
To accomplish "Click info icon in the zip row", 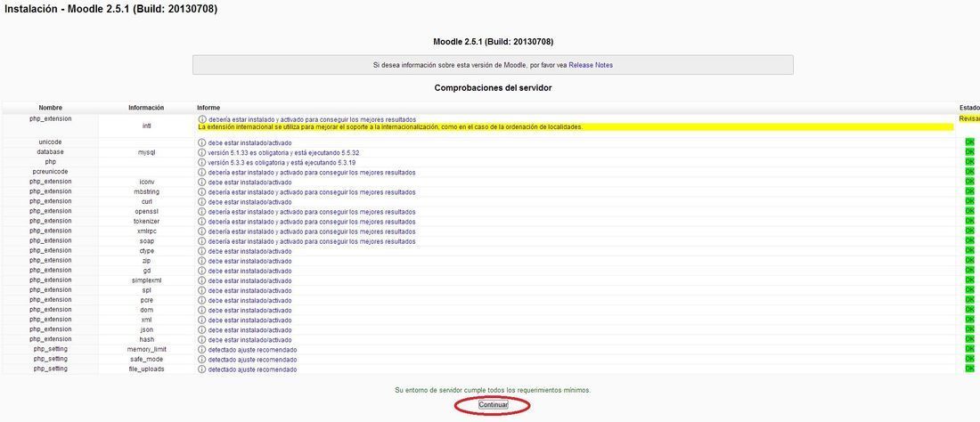I will [202, 261].
